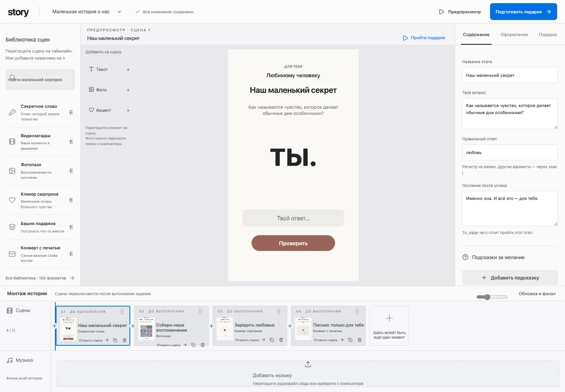Add Видеозагадка via its grid plus icon
Screen dimensions: 565x392
(x=71, y=142)
